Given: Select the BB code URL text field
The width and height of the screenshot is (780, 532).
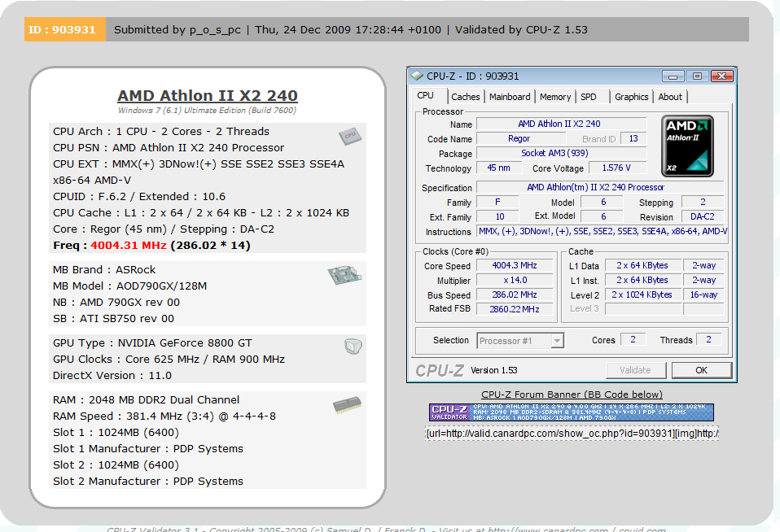Looking at the screenshot, I should tap(572, 433).
